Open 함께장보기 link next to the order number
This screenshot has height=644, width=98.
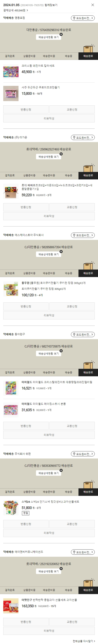coord(51,5)
